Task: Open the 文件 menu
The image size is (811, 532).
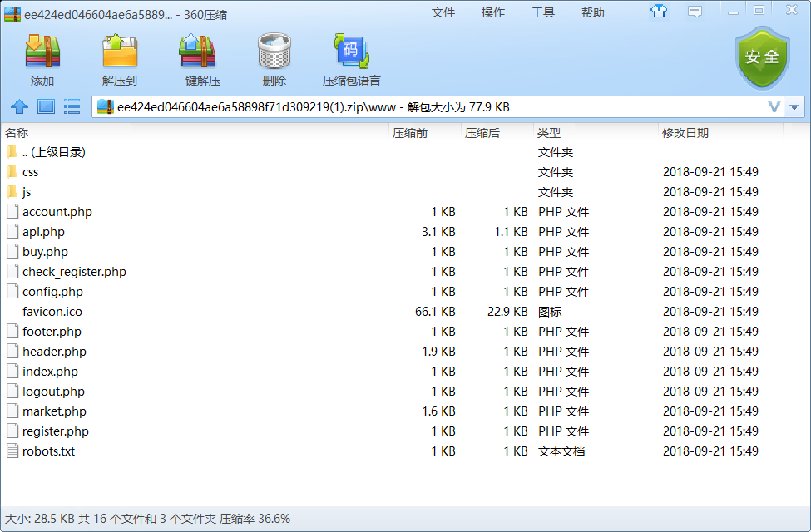Action: (x=443, y=13)
